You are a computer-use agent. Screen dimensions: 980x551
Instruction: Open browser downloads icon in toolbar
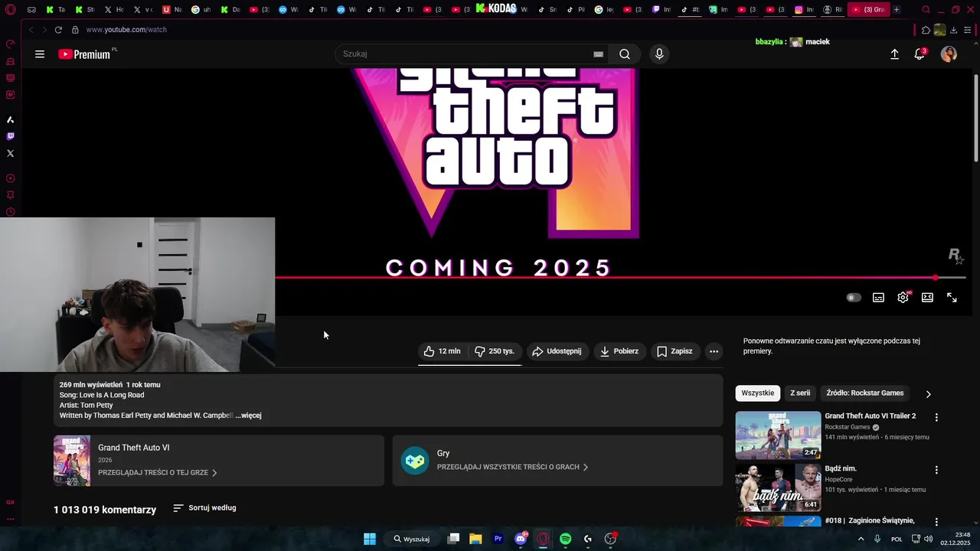tap(955, 30)
